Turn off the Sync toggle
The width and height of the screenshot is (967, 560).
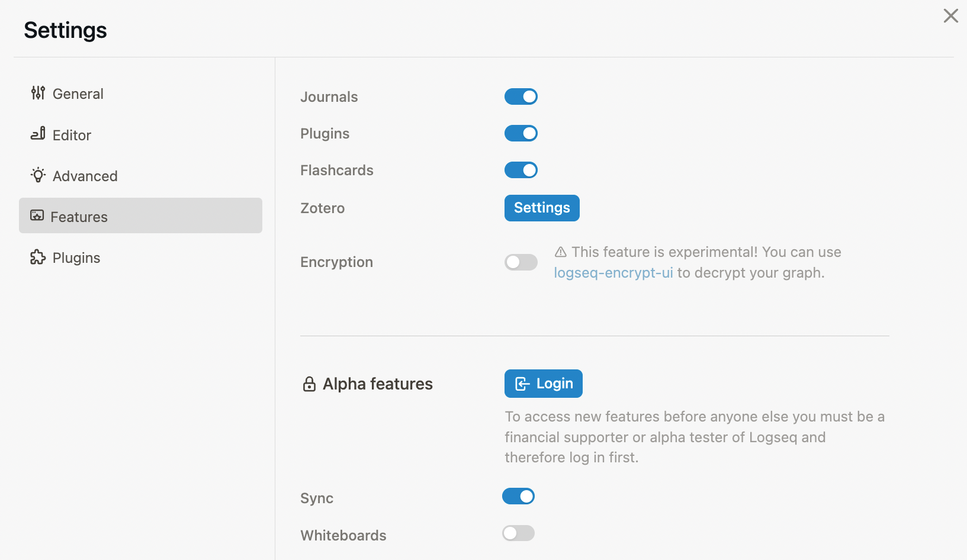click(519, 496)
